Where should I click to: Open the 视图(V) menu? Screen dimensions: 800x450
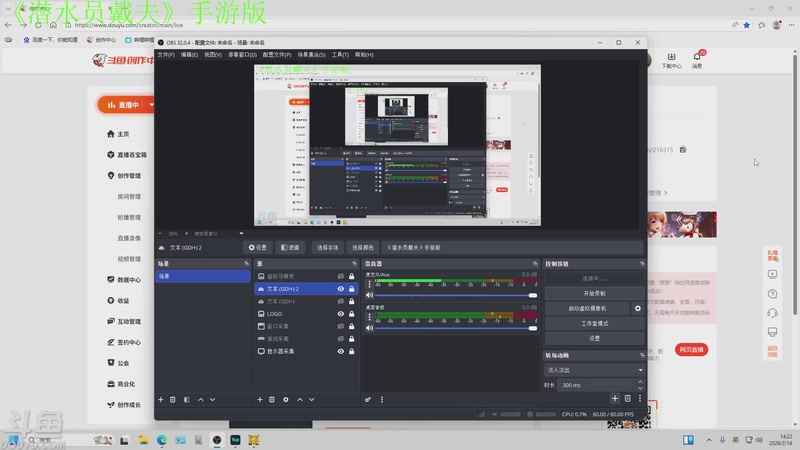(213, 55)
